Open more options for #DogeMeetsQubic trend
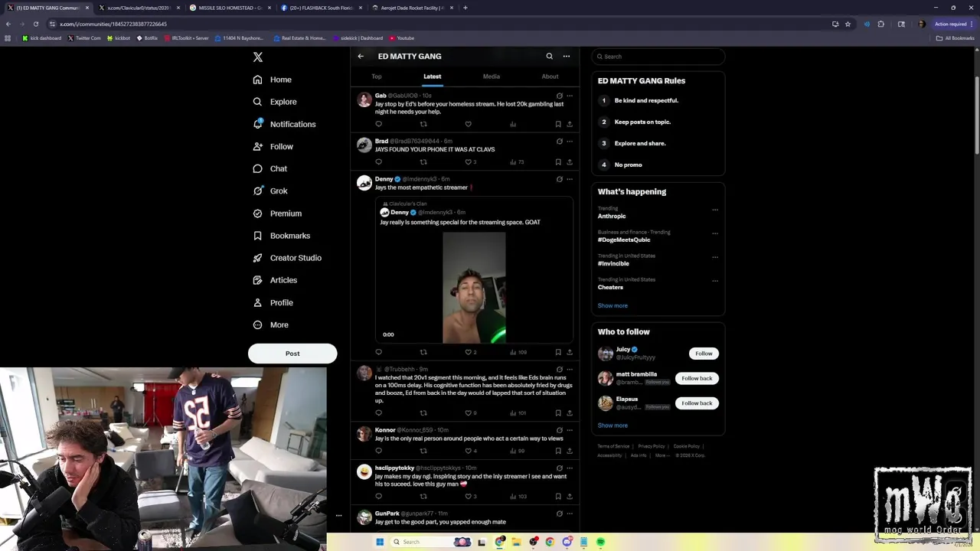Screen dimensions: 980x551 click(715, 233)
